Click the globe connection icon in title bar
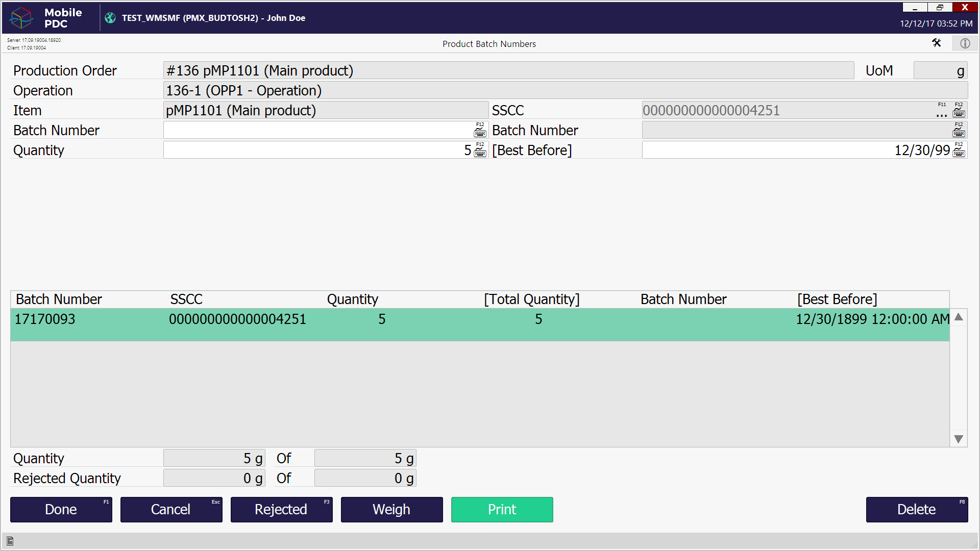 point(110,18)
